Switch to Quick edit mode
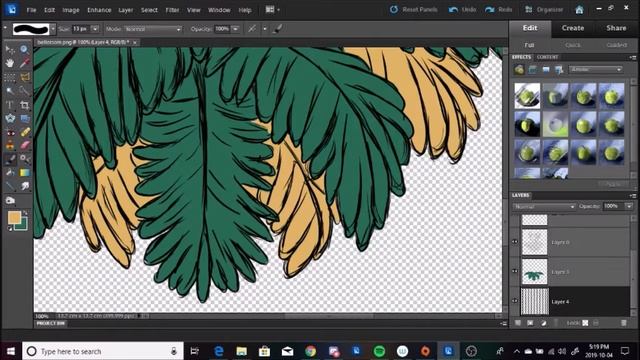This screenshot has height=360, width=640. pyautogui.click(x=573, y=45)
